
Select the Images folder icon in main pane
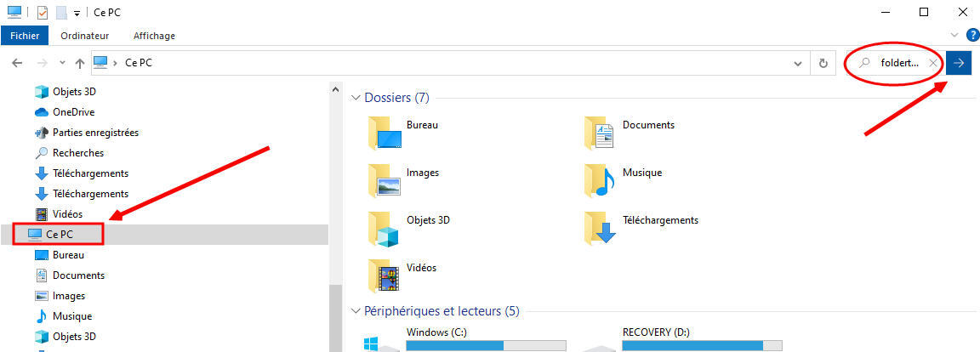384,179
